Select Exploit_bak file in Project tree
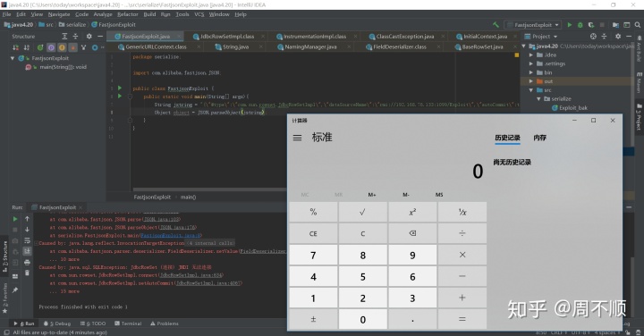644x336 pixels. [569, 108]
